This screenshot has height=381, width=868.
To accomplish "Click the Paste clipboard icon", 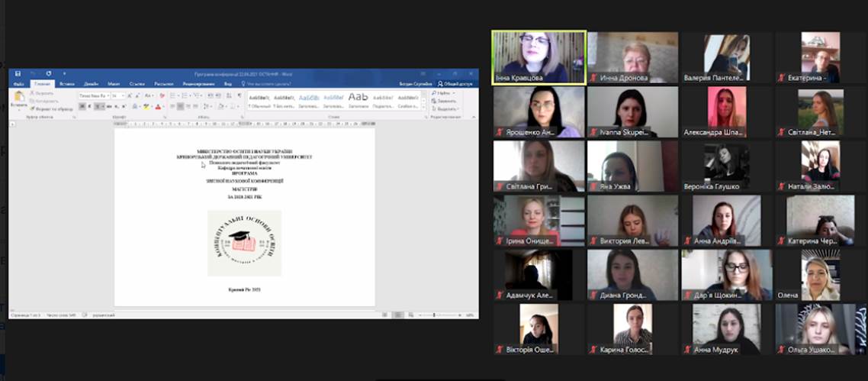I will click(19, 96).
